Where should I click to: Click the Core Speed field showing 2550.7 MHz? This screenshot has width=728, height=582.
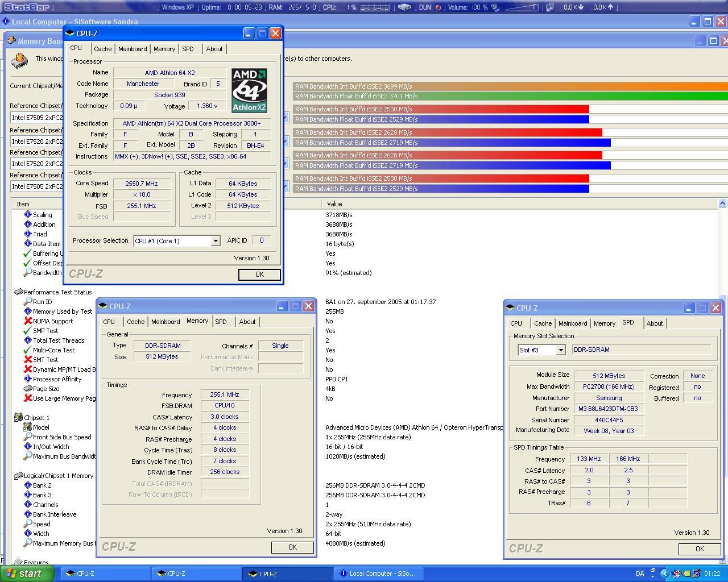tap(142, 184)
